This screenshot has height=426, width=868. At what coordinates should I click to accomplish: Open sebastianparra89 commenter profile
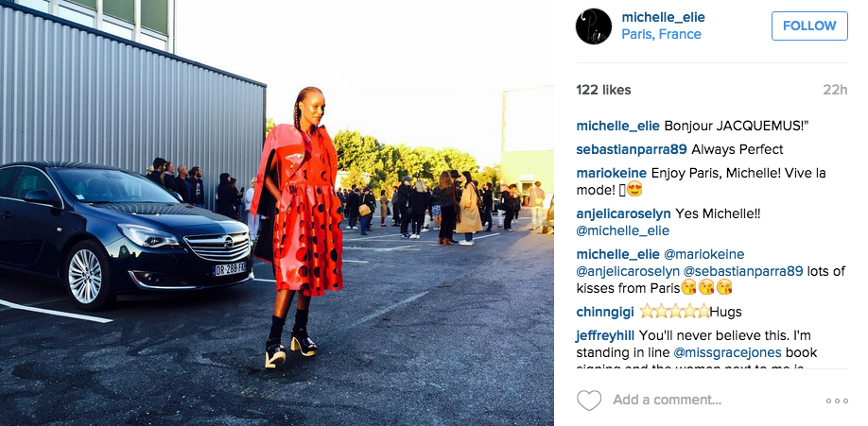(632, 149)
